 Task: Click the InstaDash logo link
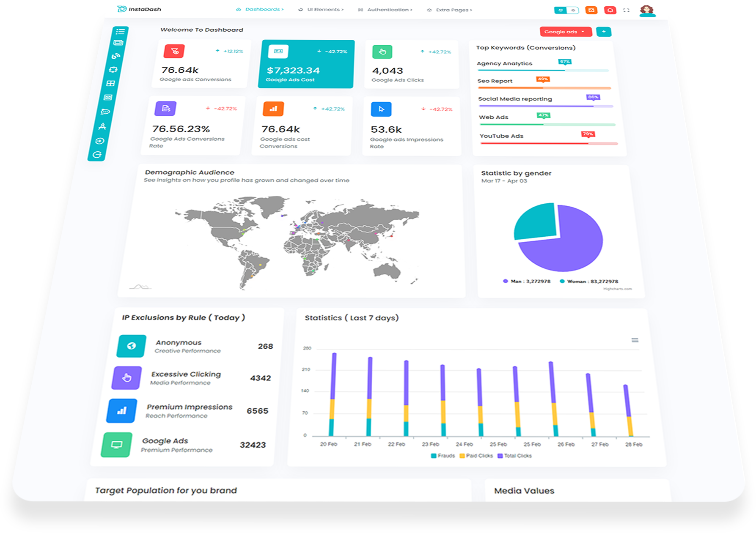pyautogui.click(x=139, y=9)
